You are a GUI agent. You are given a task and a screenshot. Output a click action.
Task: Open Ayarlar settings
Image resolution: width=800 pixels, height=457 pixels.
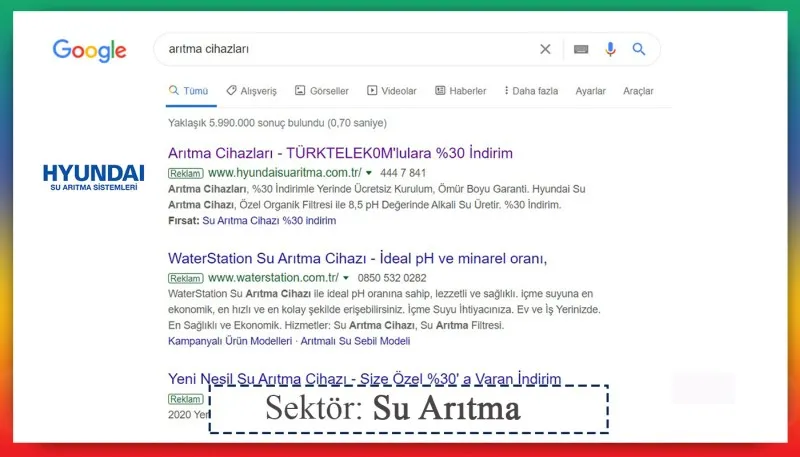(x=590, y=91)
